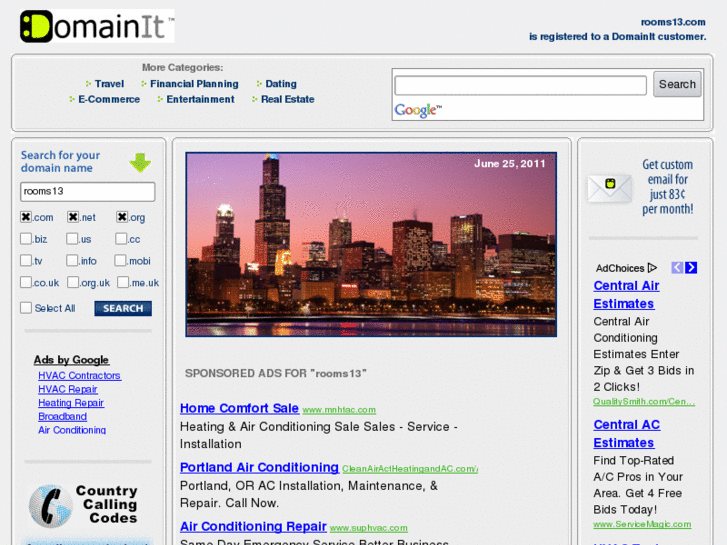Visit the www.ServiceMagic.com link
This screenshot has height=545, width=727.
(x=642, y=524)
